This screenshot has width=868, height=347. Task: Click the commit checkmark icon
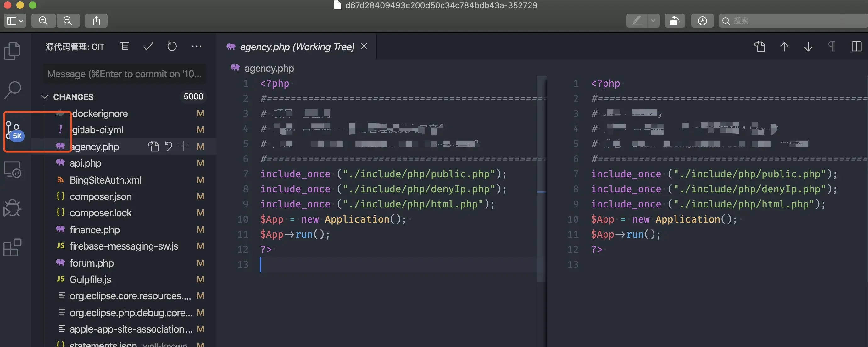(148, 47)
